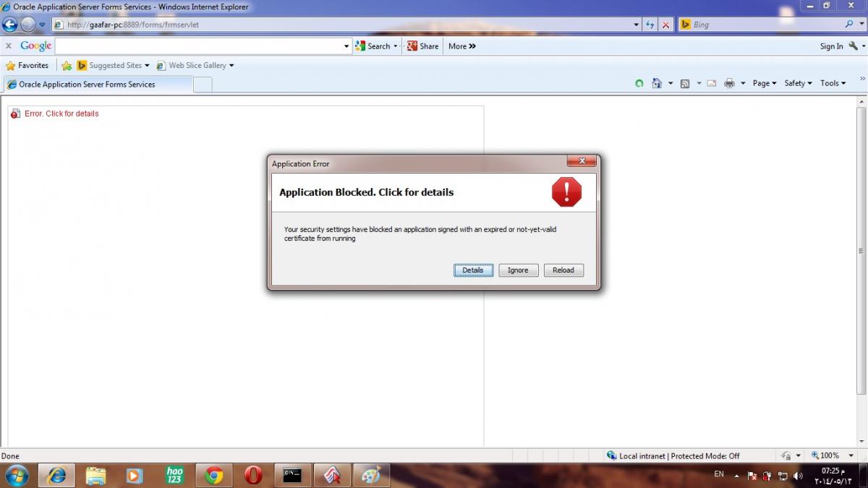Open the Home page icon in command bar

pyautogui.click(x=657, y=83)
